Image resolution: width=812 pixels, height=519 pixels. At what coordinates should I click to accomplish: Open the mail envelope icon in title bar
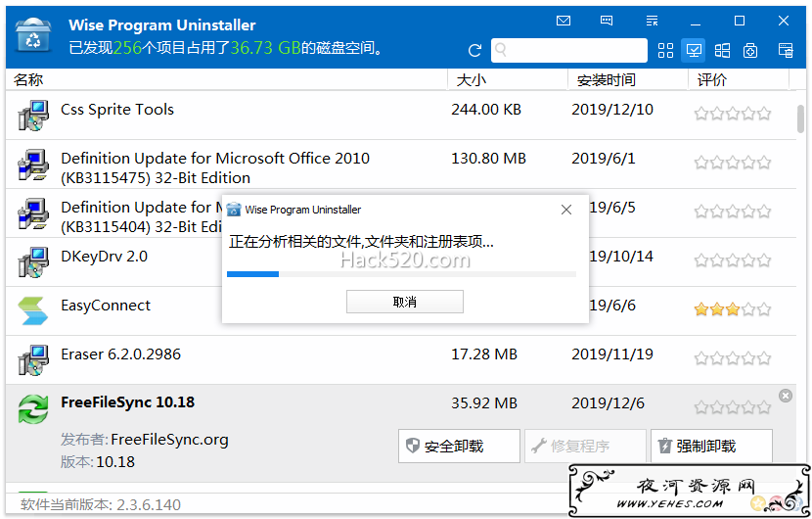point(563,21)
